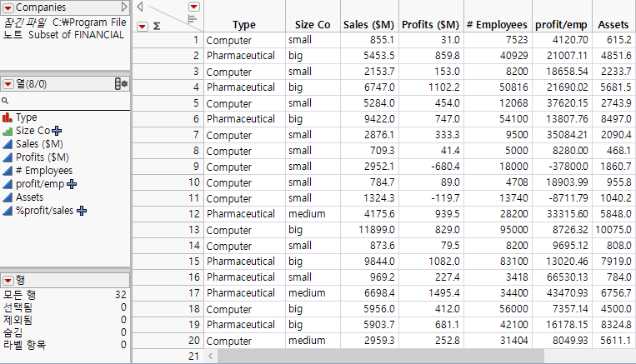Screen dimensions: 636x364
Task: Click the sigma summary icon
Action: tap(157, 27)
